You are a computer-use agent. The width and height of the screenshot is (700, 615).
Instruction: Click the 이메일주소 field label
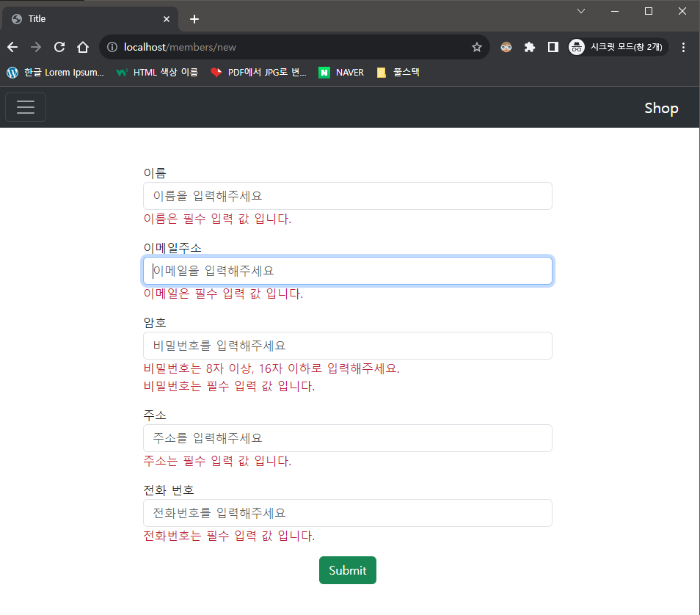coord(172,248)
